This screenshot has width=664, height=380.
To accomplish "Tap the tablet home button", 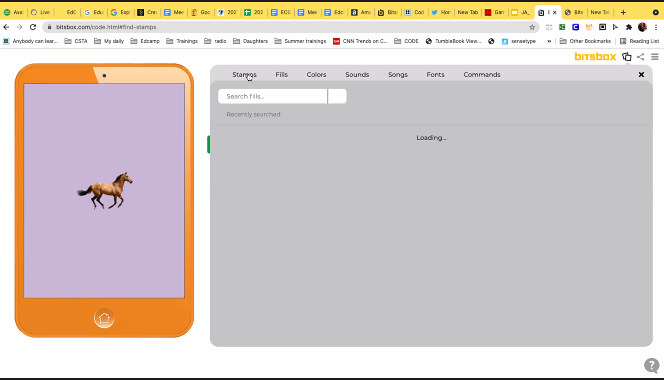I will coord(104,318).
